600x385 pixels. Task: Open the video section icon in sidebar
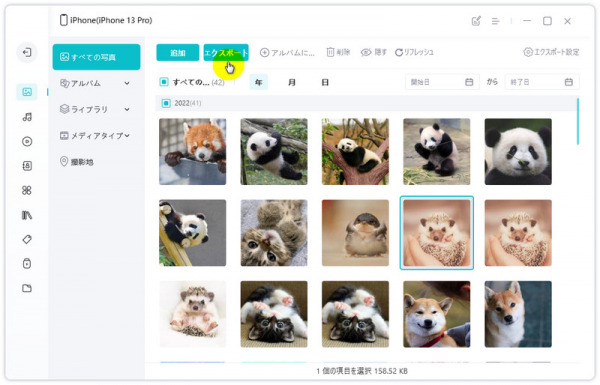tap(27, 142)
